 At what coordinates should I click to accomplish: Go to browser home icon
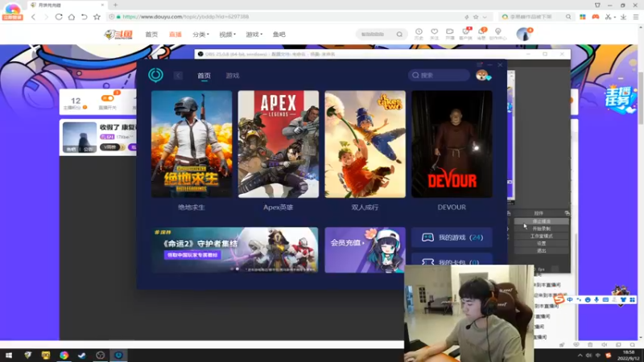[72, 17]
